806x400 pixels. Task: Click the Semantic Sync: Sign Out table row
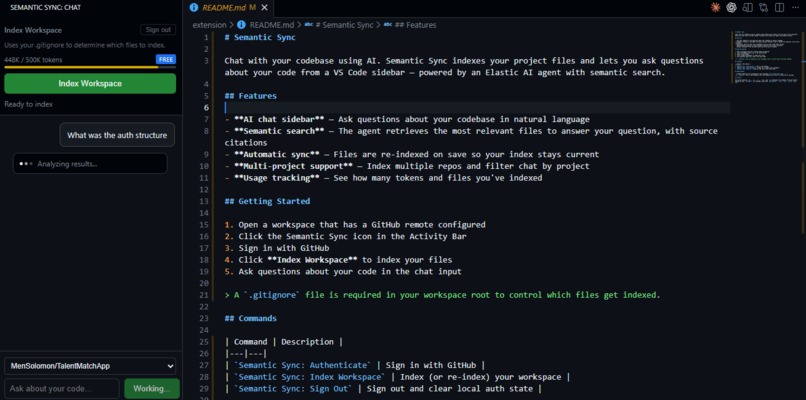[383, 389]
